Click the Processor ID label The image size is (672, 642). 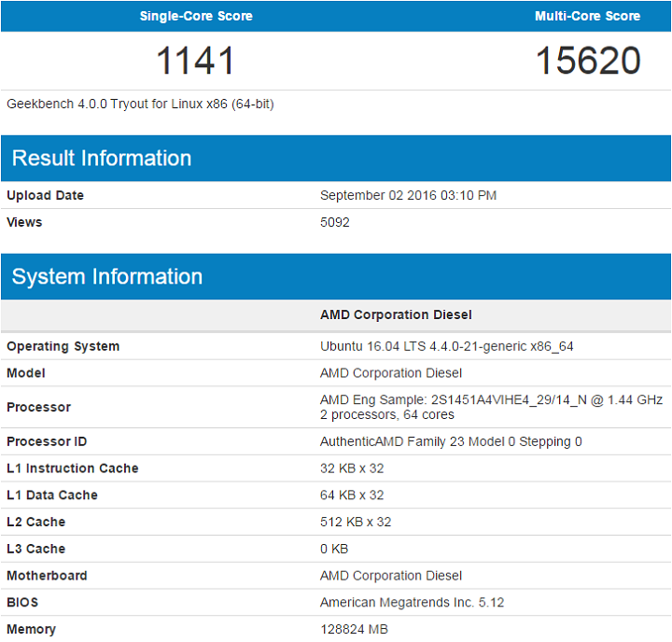(47, 441)
